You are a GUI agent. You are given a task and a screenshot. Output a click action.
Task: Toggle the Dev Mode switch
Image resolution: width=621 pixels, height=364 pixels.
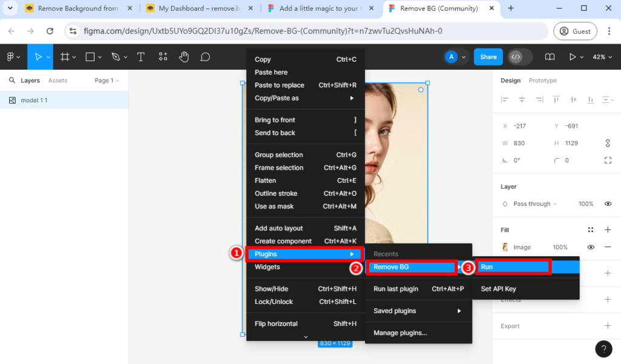tap(520, 56)
